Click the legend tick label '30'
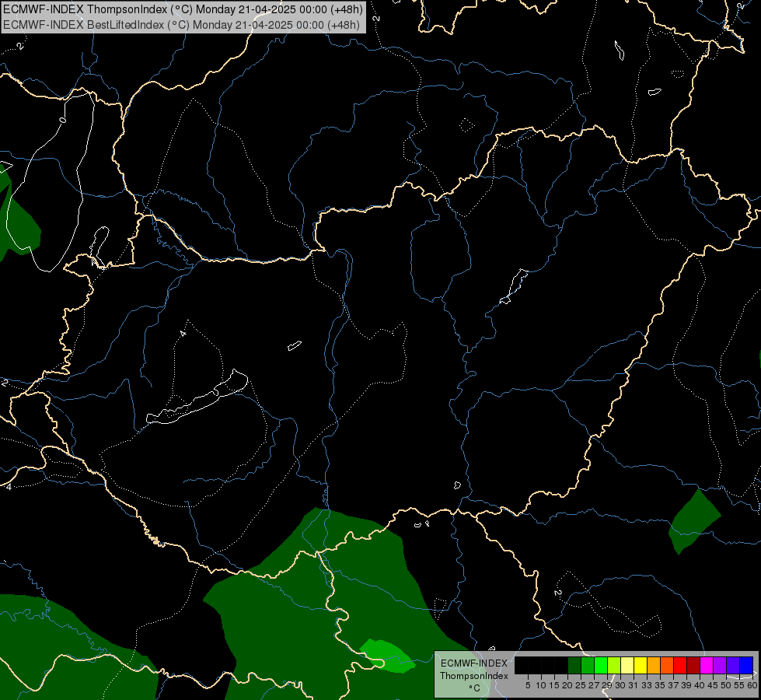 pyautogui.click(x=620, y=685)
